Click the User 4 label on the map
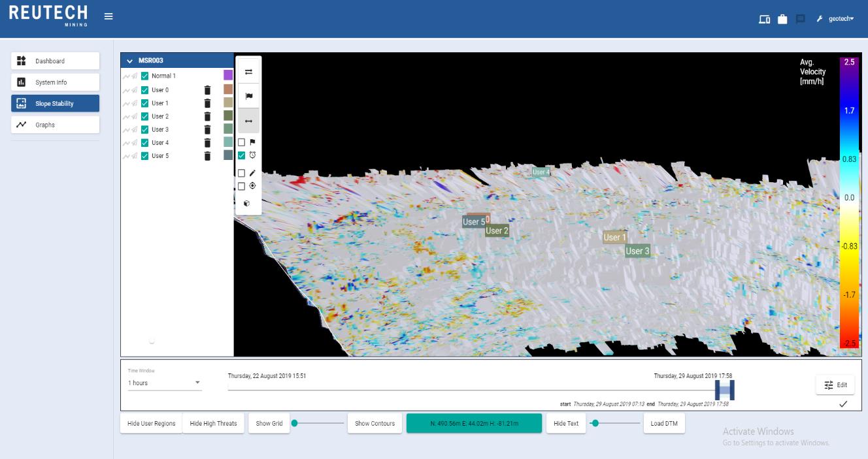Viewport: 868px width, 459px height. coord(540,172)
